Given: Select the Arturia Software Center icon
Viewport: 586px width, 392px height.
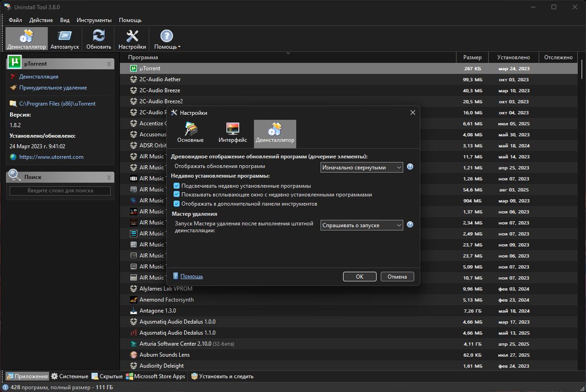Looking at the screenshot, I should click(x=134, y=344).
